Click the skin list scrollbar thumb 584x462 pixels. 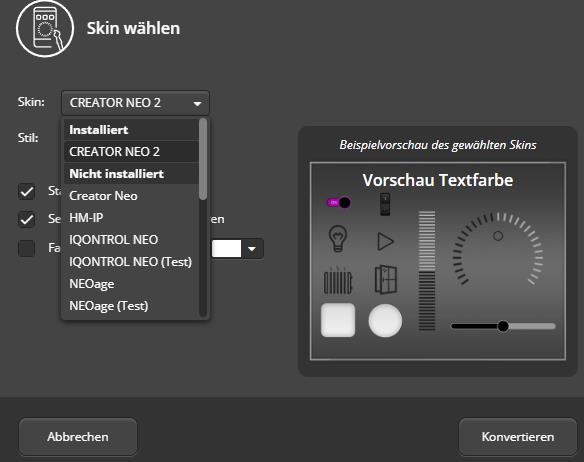coord(203,159)
